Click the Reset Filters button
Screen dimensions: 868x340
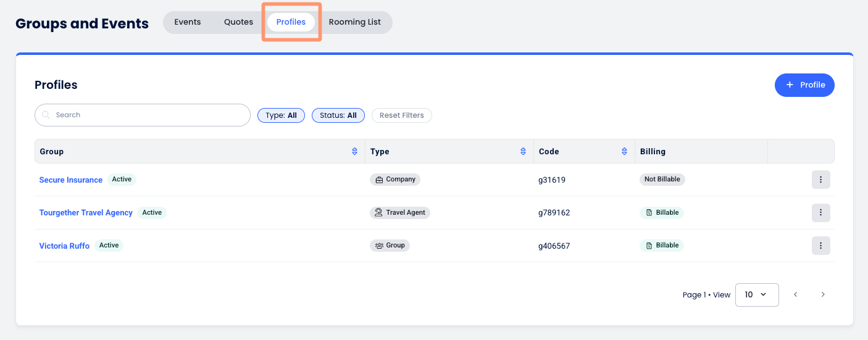click(x=401, y=115)
